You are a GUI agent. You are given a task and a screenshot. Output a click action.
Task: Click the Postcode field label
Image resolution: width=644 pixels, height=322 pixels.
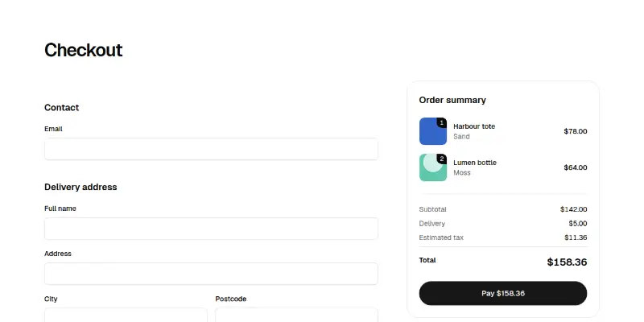pyautogui.click(x=231, y=299)
